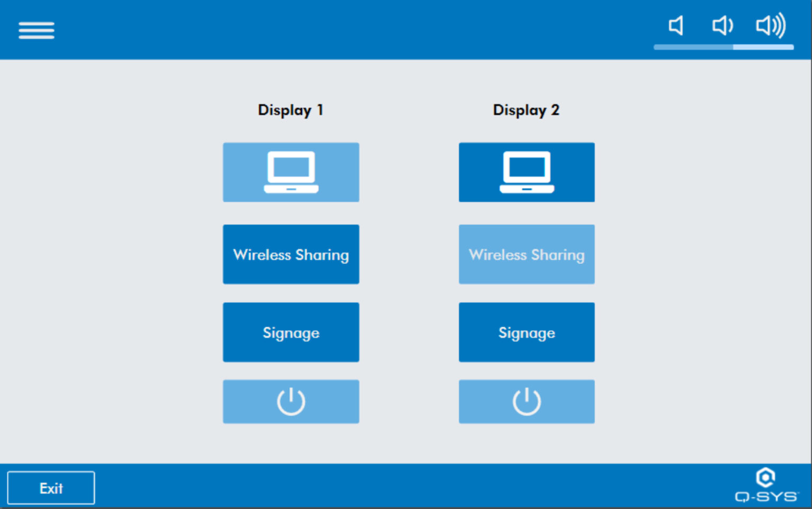The image size is (812, 509).
Task: Select the laptop source for Display 2
Action: pyautogui.click(x=527, y=172)
